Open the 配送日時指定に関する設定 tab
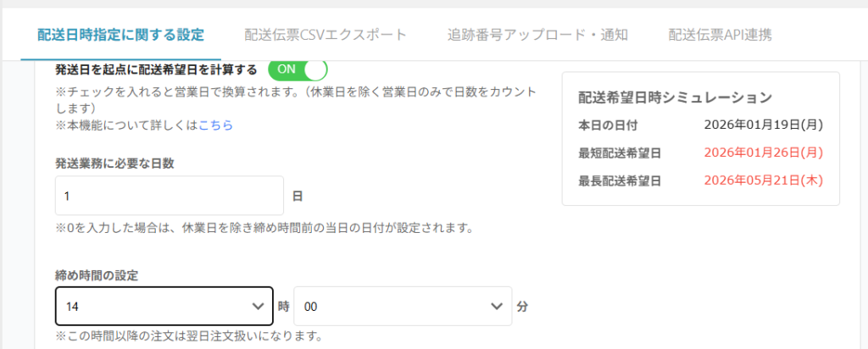 pos(120,35)
